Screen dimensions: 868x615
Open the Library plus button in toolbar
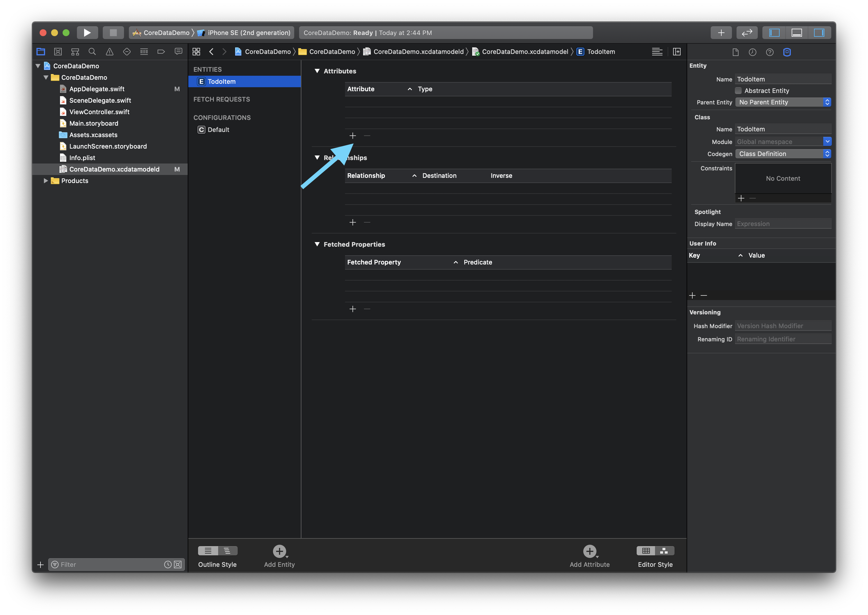[721, 33]
